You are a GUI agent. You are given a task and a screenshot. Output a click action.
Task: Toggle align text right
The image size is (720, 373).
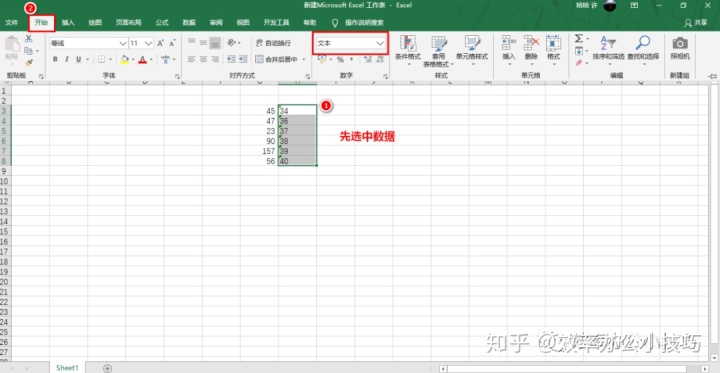click(x=215, y=59)
